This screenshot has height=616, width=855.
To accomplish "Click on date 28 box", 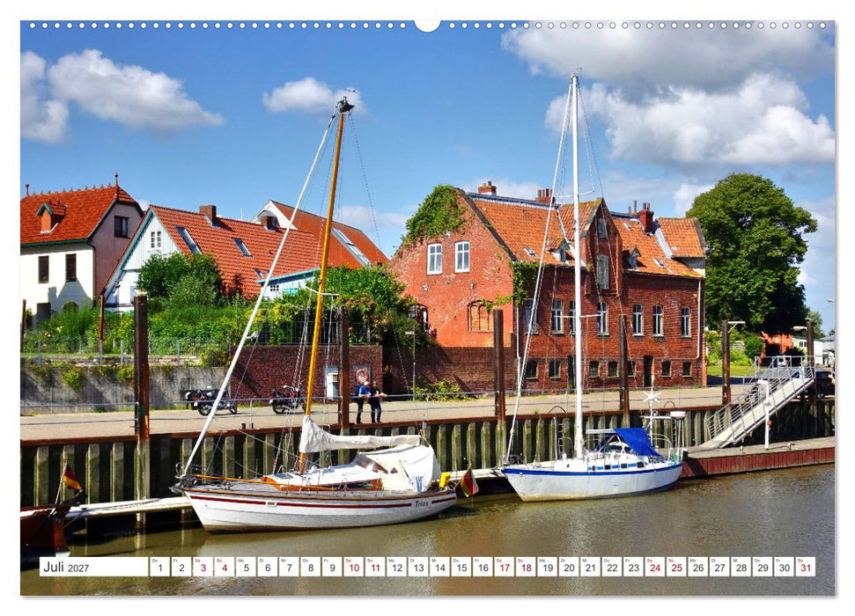I will point(741,567).
